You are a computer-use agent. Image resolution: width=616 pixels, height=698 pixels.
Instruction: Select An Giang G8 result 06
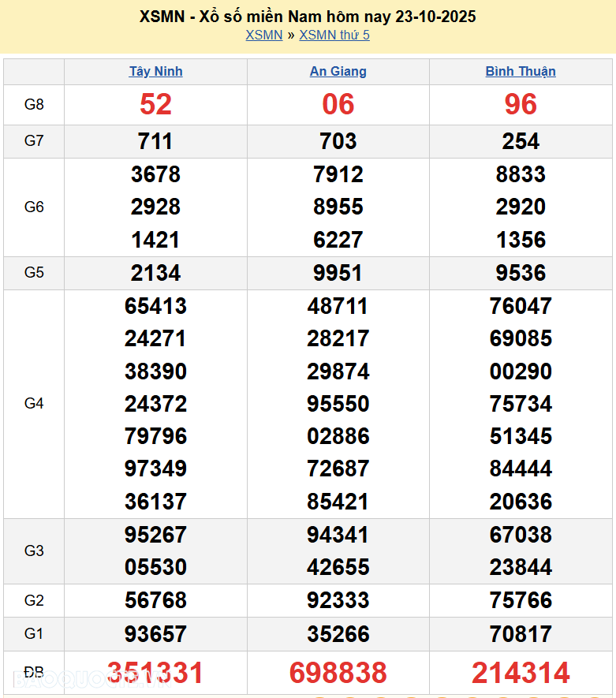338,104
